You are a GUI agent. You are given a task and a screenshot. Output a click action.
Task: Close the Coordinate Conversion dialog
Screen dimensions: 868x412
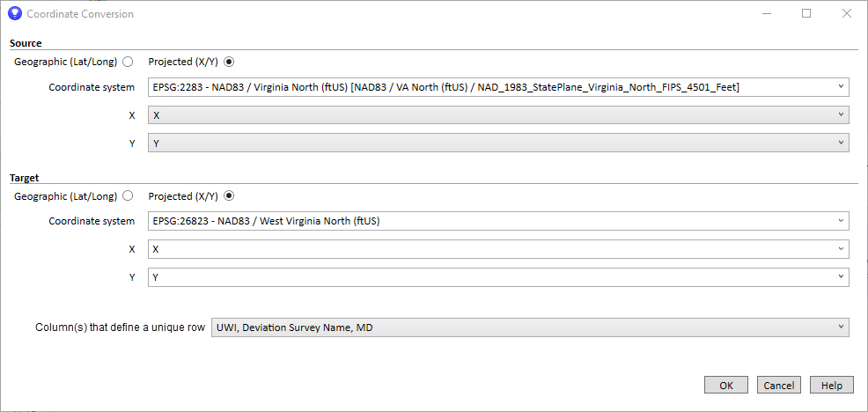pyautogui.click(x=846, y=14)
